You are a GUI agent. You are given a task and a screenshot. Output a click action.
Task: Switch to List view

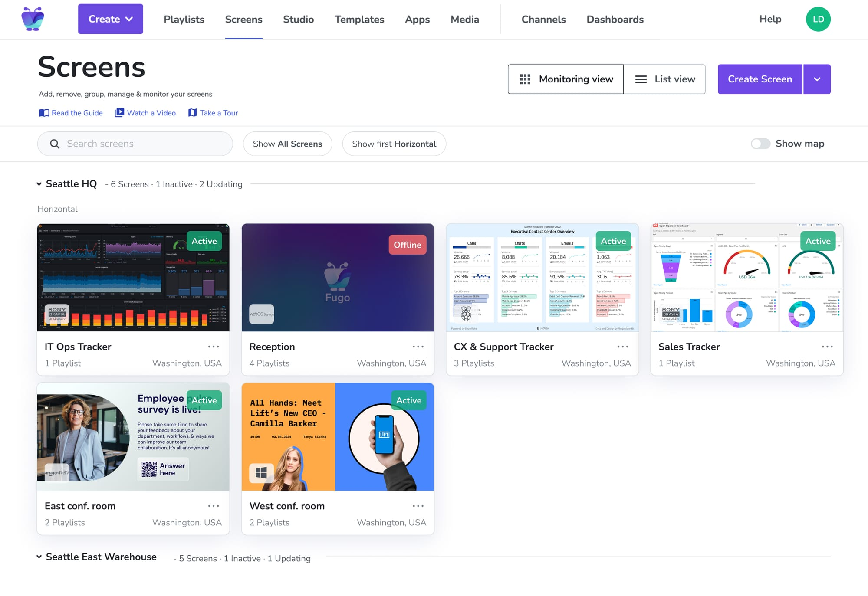click(x=664, y=79)
